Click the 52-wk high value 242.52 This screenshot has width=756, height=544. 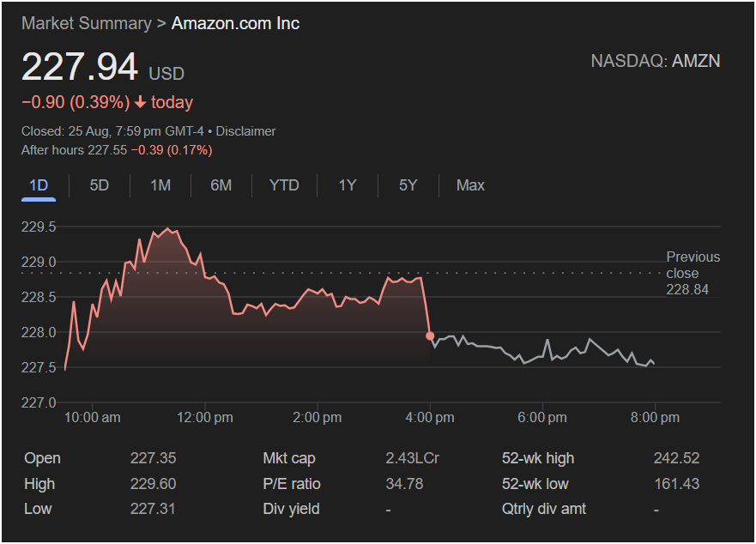pyautogui.click(x=676, y=458)
